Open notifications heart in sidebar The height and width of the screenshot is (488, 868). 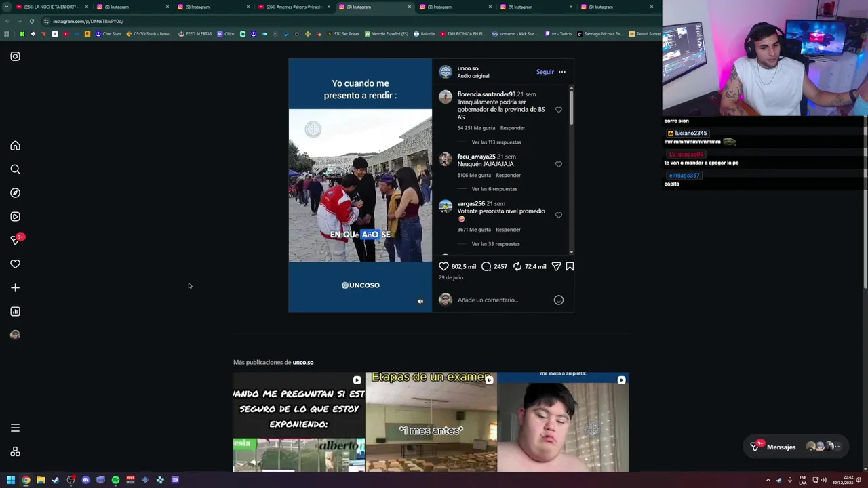[15, 264]
